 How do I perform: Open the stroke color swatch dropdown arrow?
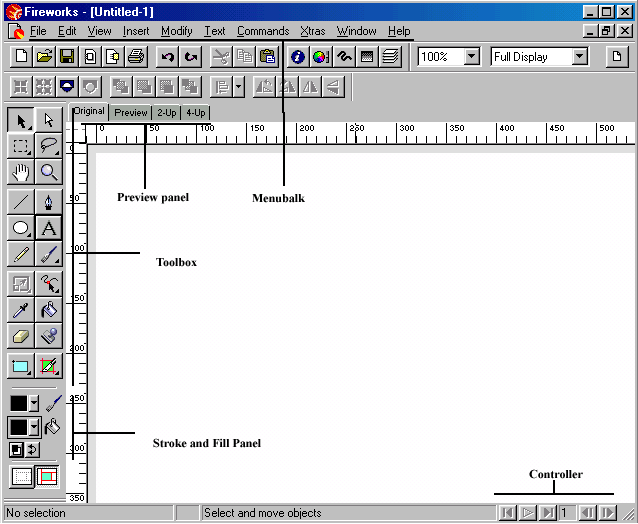click(34, 404)
